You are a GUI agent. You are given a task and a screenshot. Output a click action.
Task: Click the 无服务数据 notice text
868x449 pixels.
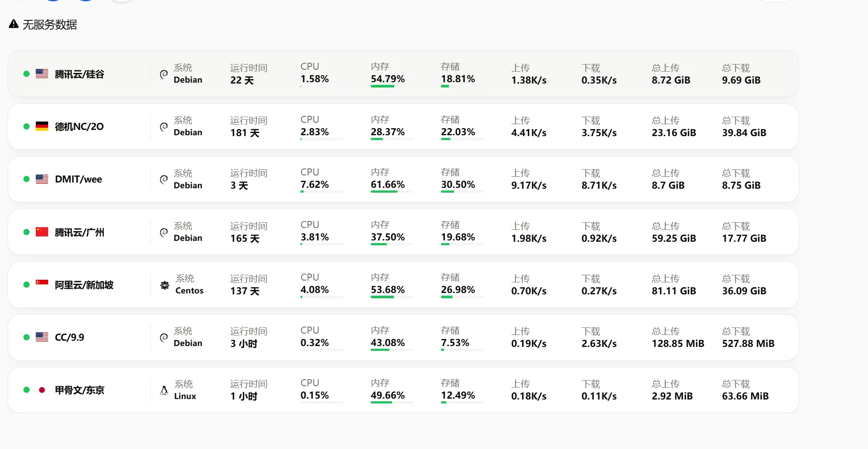49,25
